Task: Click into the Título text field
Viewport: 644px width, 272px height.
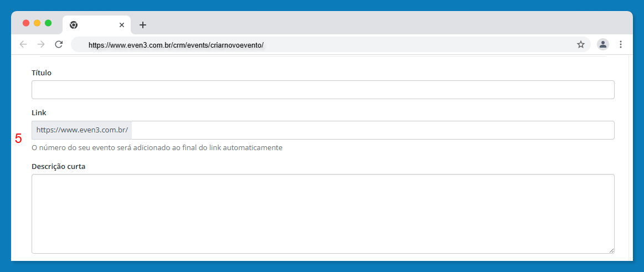Action: [323, 90]
